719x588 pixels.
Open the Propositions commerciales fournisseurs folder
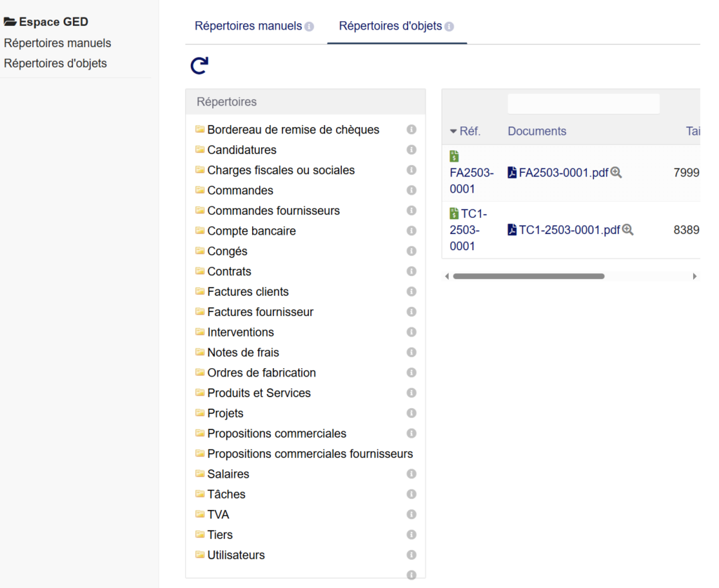[x=310, y=454]
